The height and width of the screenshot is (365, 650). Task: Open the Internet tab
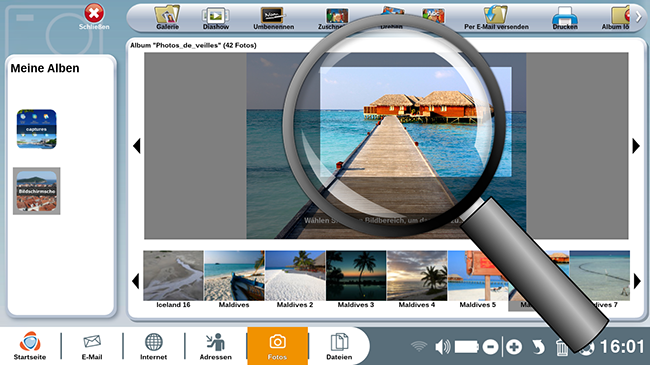point(153,346)
